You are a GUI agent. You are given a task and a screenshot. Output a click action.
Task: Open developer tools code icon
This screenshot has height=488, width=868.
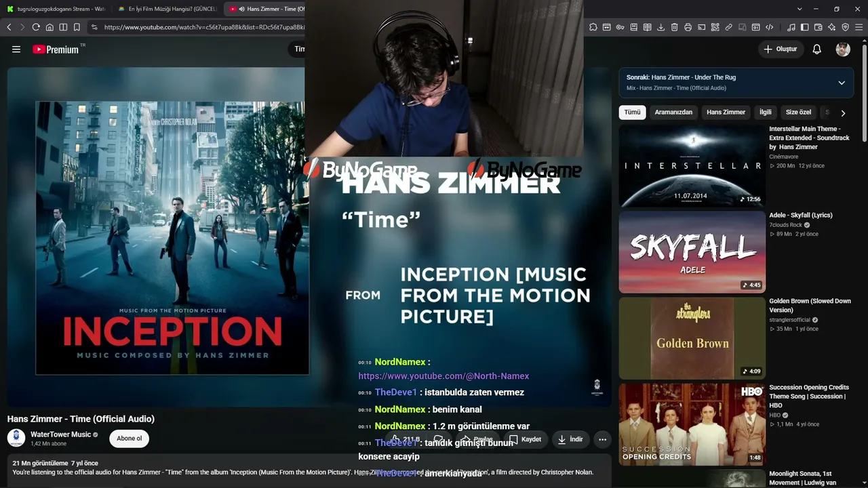tap(770, 27)
